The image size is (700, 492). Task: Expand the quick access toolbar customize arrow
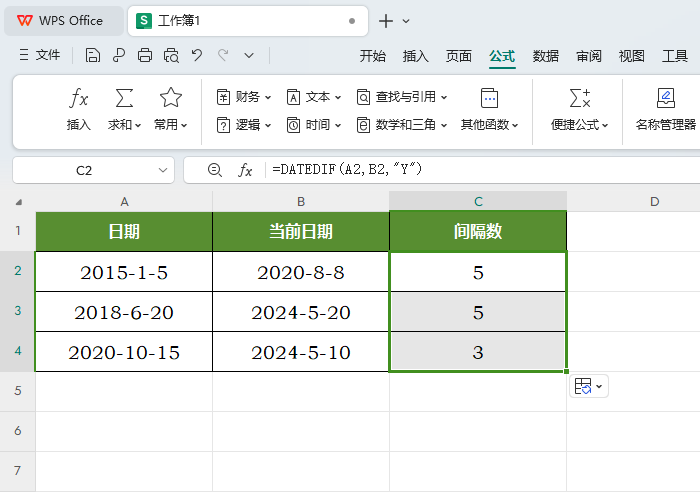click(x=249, y=56)
